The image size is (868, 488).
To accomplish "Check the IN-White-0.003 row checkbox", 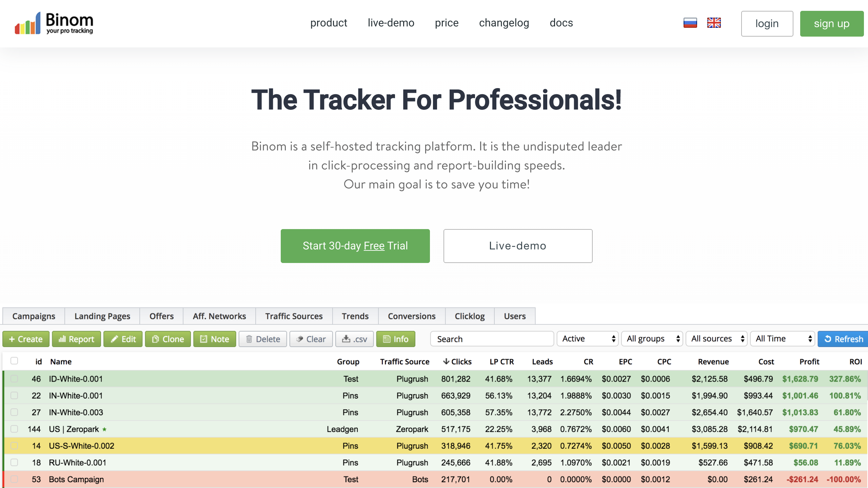I will (14, 412).
